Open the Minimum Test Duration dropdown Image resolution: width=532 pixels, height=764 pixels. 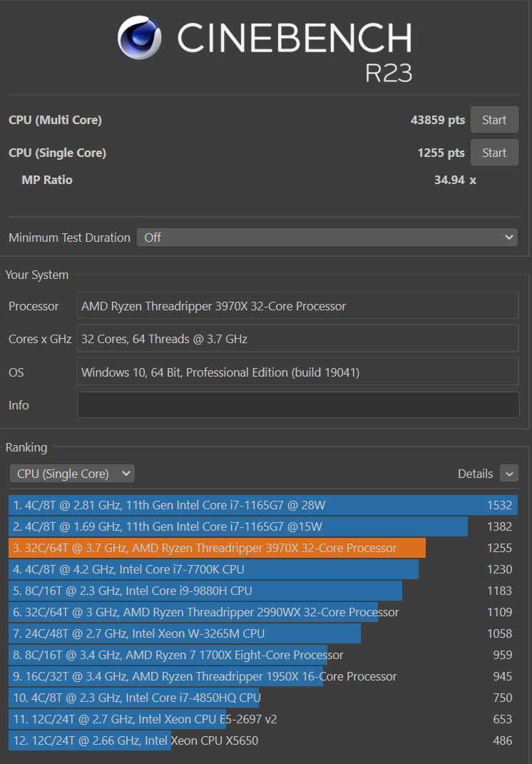[327, 238]
